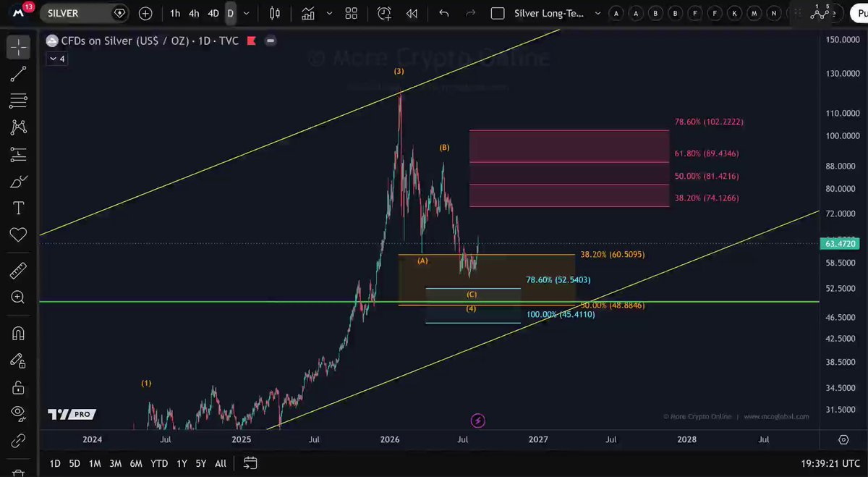Open chart settings gear on time axis

[x=843, y=439]
